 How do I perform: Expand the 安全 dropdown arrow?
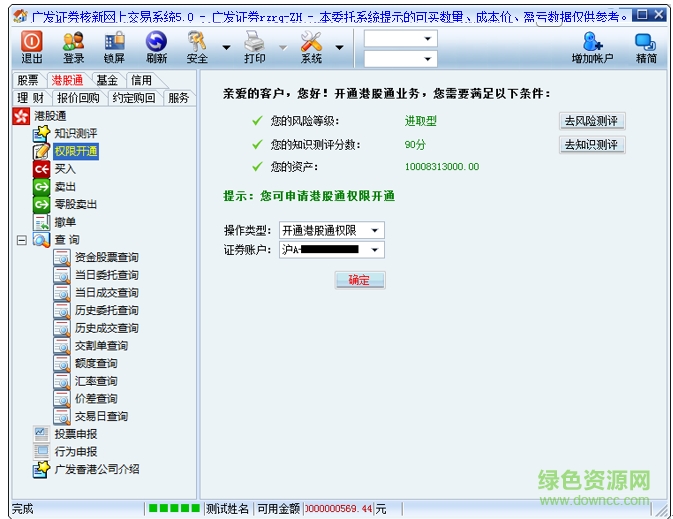coord(226,48)
